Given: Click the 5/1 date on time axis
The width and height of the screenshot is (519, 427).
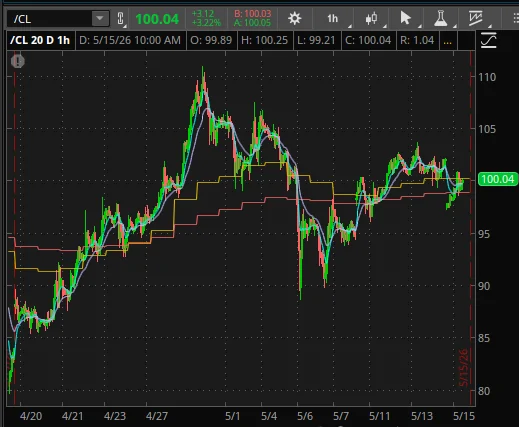Looking at the screenshot, I should click(x=233, y=416).
